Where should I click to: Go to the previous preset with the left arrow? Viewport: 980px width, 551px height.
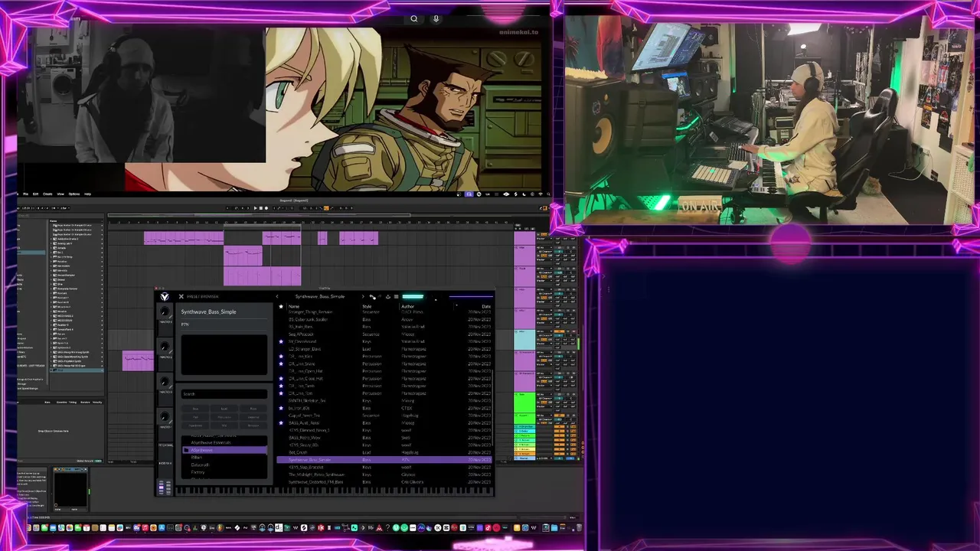pyautogui.click(x=277, y=296)
